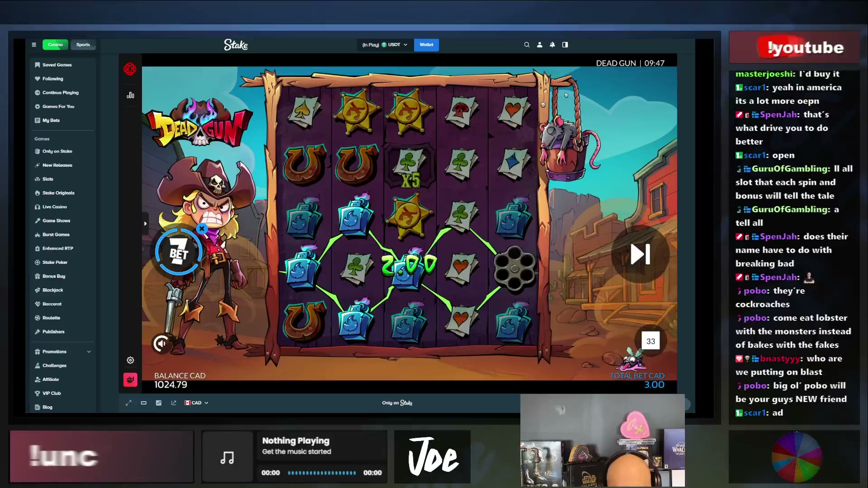This screenshot has width=868, height=488.
Task: Open the user profile icon
Action: point(539,45)
